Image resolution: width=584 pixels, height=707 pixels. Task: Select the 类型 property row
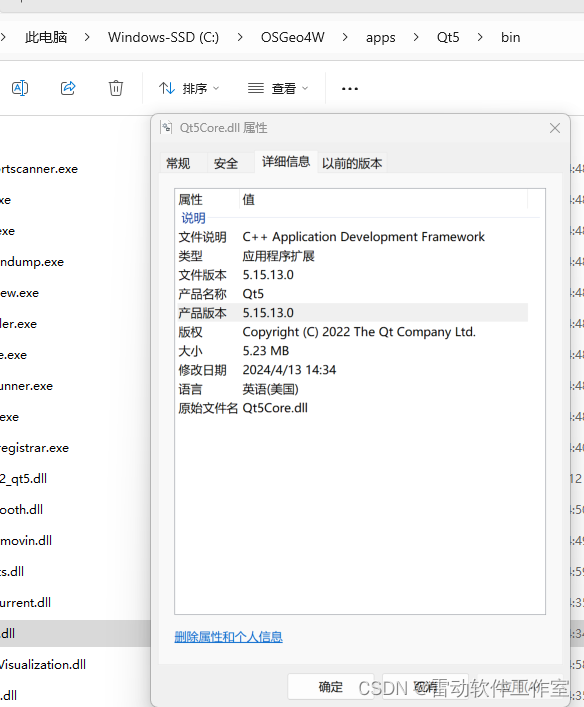(352, 256)
